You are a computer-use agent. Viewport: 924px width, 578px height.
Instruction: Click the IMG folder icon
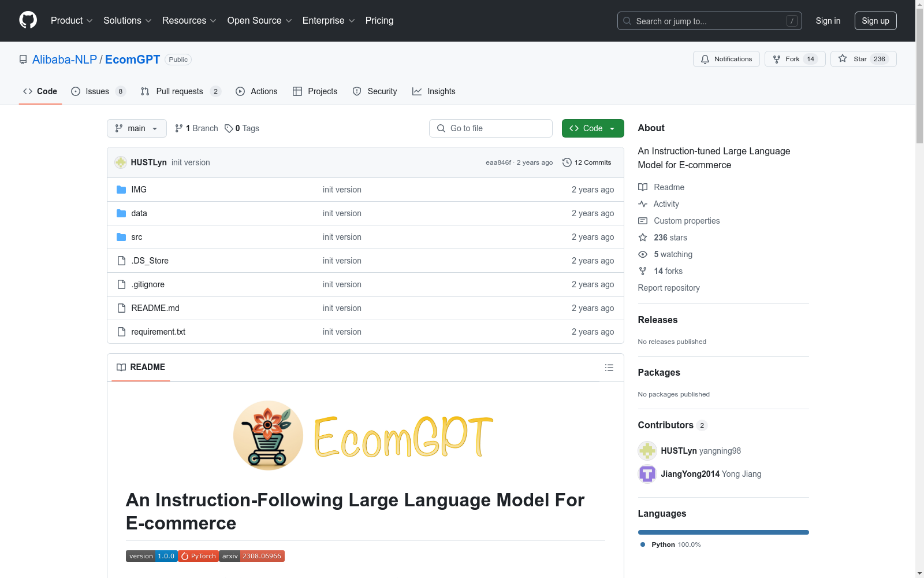pos(121,190)
